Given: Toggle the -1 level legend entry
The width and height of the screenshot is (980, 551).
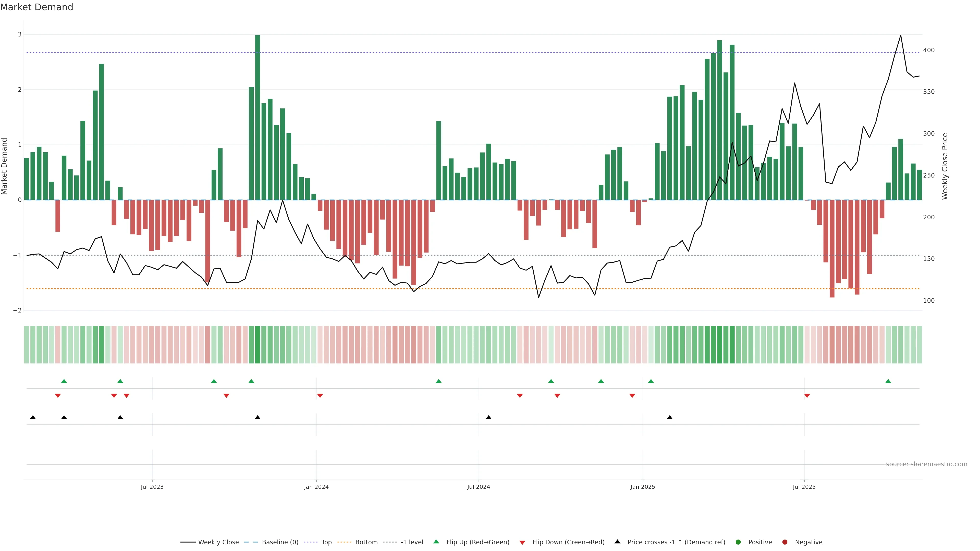Looking at the screenshot, I should pyautogui.click(x=412, y=542).
